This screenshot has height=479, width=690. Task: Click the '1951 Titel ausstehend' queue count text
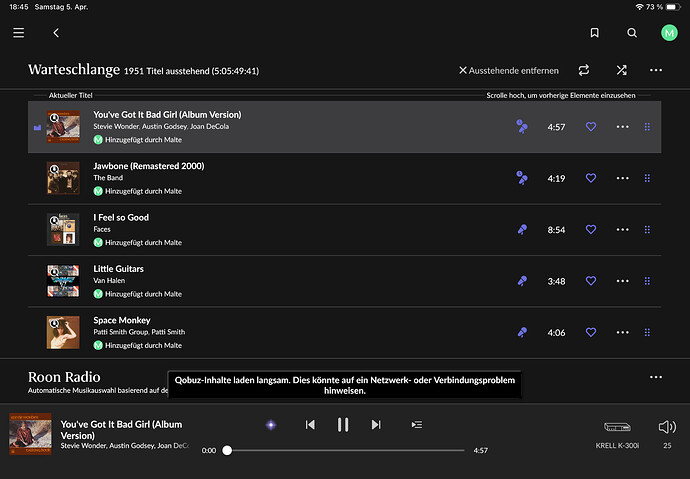[191, 71]
